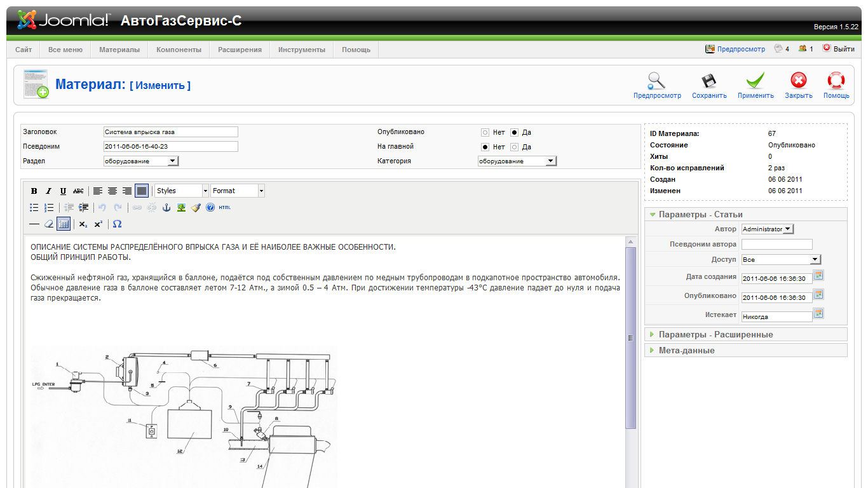Viewport: 868px width, 488px height.
Task: Click the Заголовок input field
Action: click(170, 132)
